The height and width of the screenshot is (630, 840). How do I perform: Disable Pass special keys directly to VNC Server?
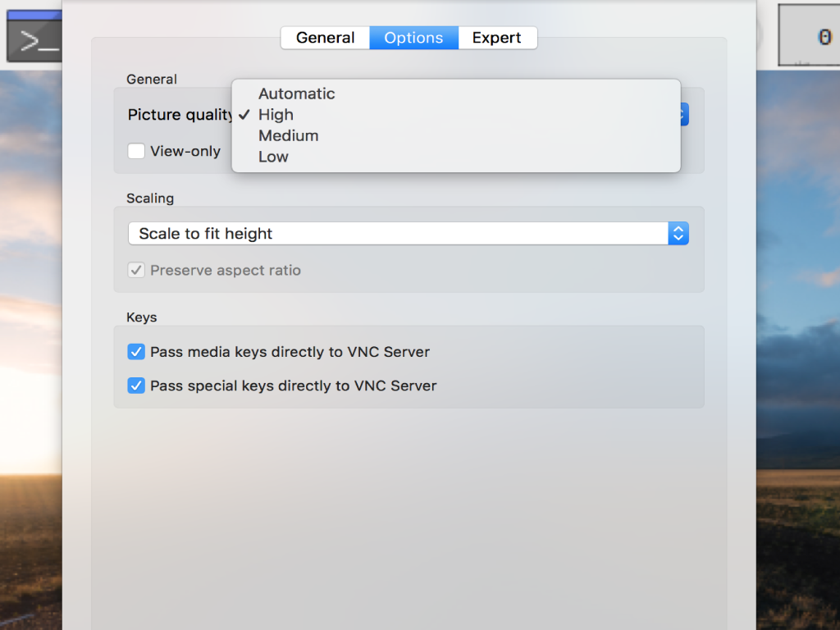coord(136,386)
